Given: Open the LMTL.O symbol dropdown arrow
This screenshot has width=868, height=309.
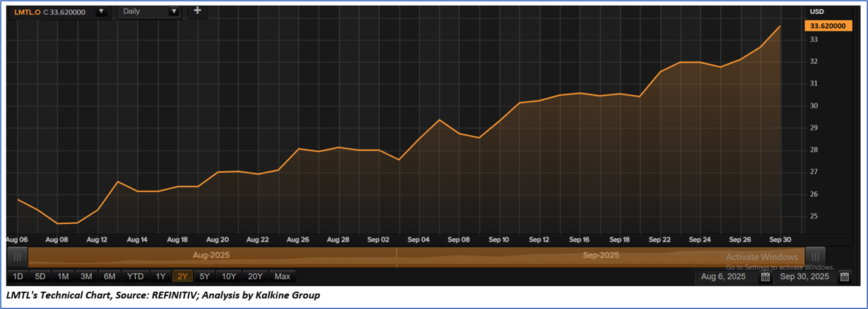Looking at the screenshot, I should pyautogui.click(x=101, y=11).
